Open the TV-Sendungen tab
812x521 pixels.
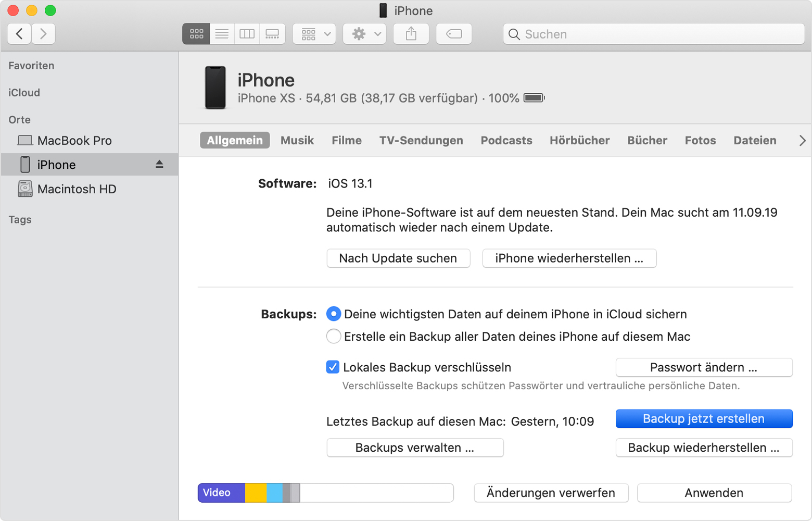421,140
